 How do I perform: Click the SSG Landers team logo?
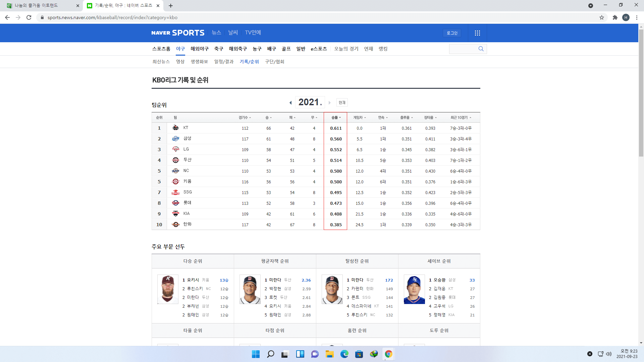[175, 192]
